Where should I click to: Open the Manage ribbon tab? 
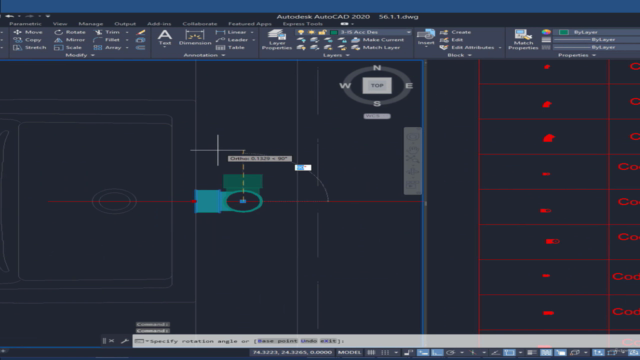[x=91, y=24]
